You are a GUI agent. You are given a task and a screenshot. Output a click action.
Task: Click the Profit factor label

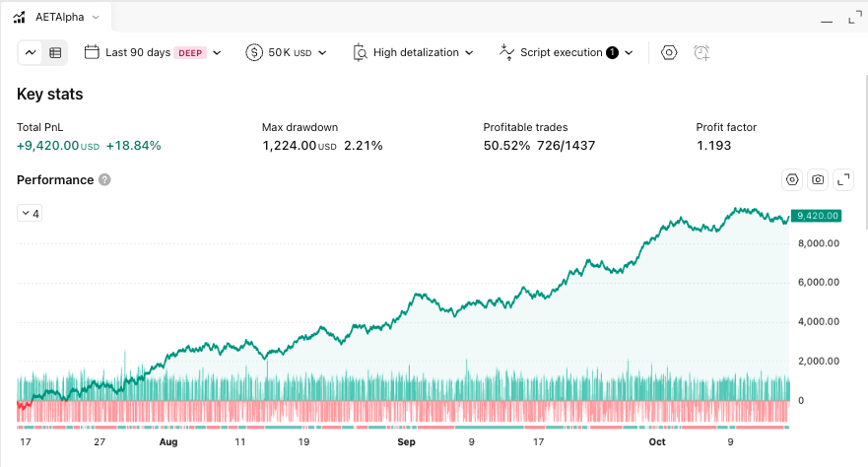726,127
